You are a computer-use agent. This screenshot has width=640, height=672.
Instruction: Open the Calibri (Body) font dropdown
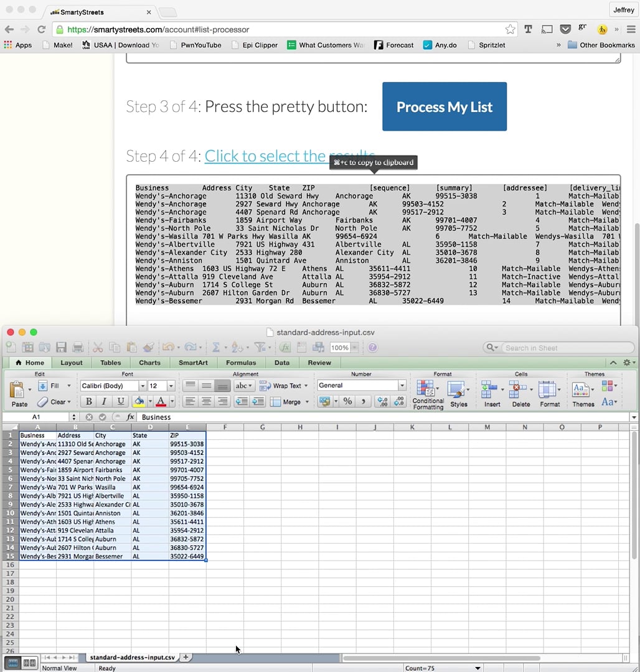[x=143, y=386]
